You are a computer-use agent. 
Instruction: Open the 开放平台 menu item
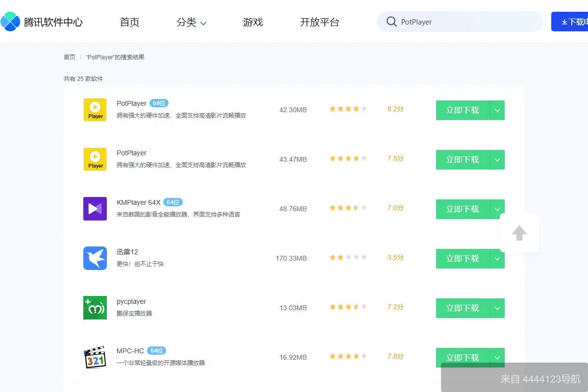click(319, 22)
